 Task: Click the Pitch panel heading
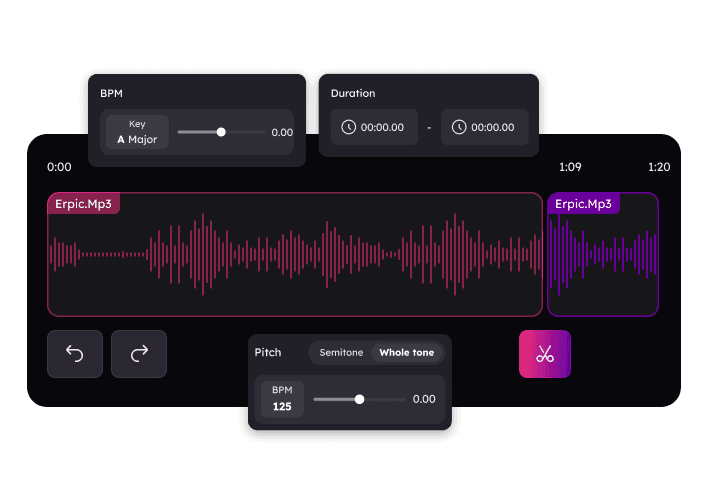[x=268, y=353]
